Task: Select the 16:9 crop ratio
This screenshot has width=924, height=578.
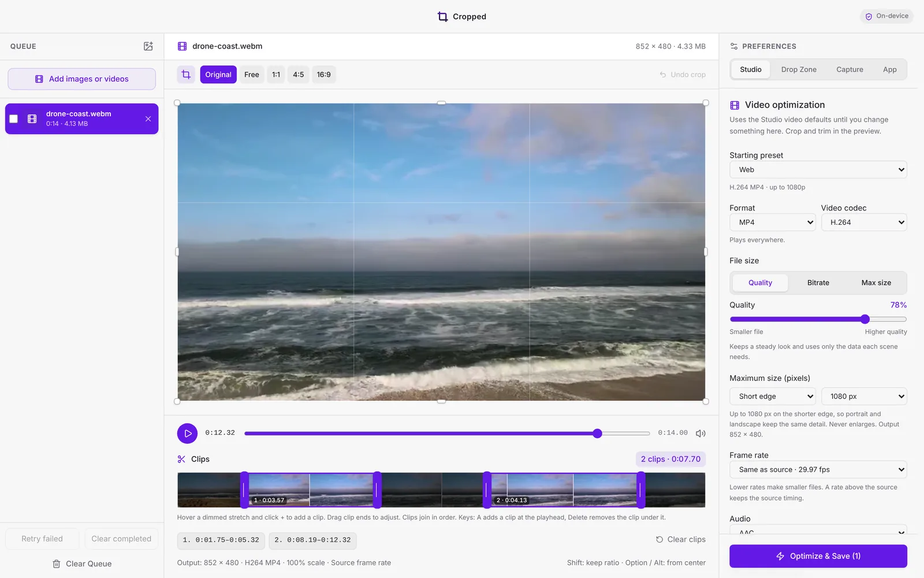Action: coord(324,75)
